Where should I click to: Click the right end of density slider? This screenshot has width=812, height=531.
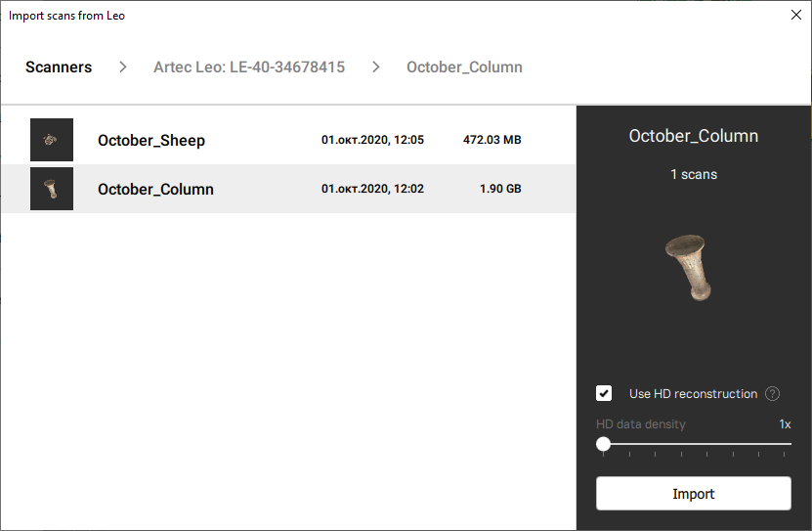pos(790,444)
